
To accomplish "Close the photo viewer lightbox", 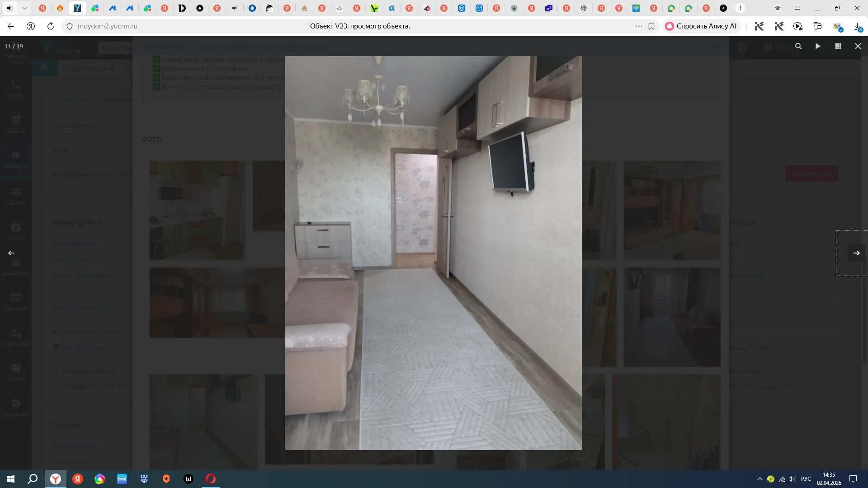I will tap(858, 46).
